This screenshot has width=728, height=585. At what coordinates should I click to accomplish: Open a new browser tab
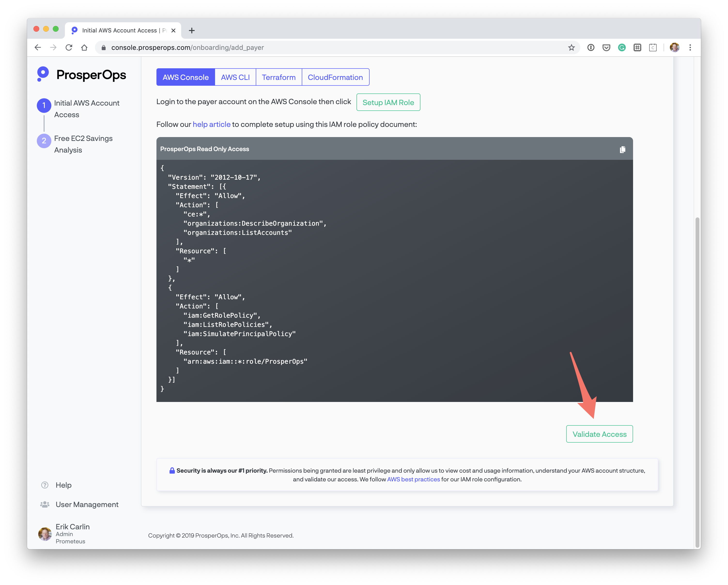[192, 31]
